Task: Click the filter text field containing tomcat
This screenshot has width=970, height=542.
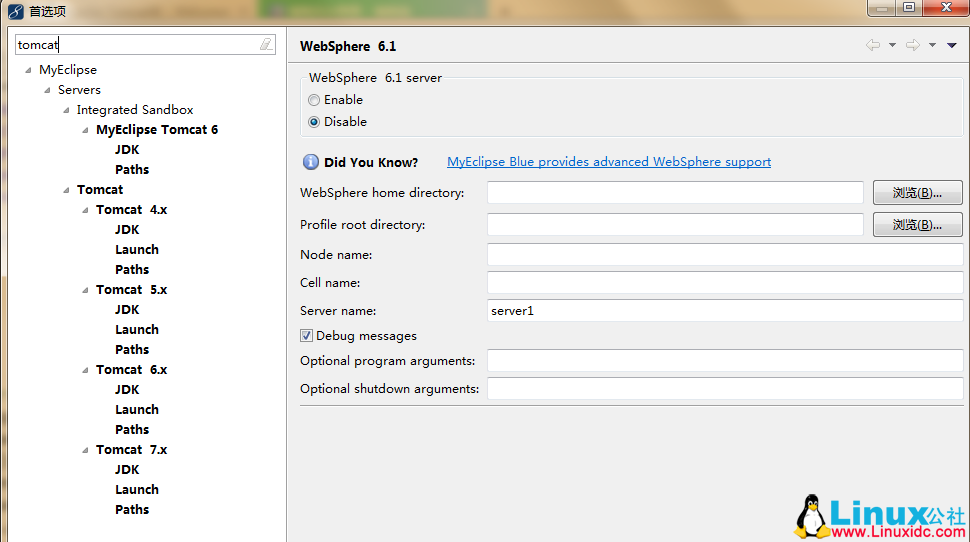Action: click(x=145, y=45)
